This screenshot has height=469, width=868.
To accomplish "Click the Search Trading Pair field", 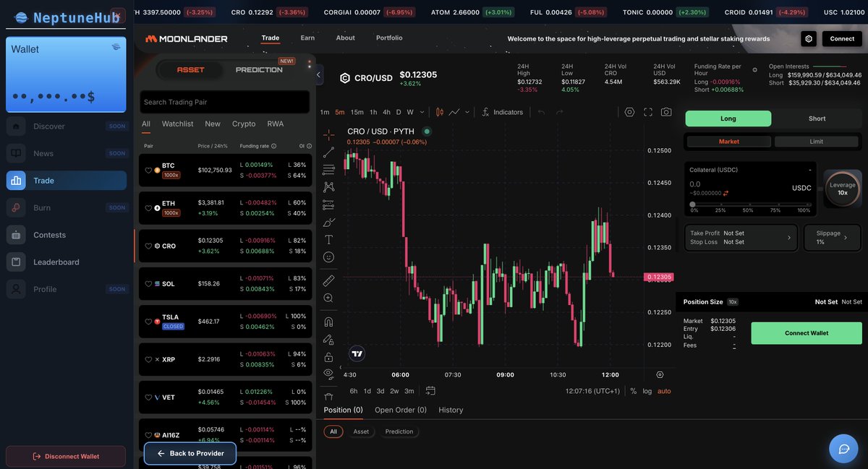I will [225, 102].
